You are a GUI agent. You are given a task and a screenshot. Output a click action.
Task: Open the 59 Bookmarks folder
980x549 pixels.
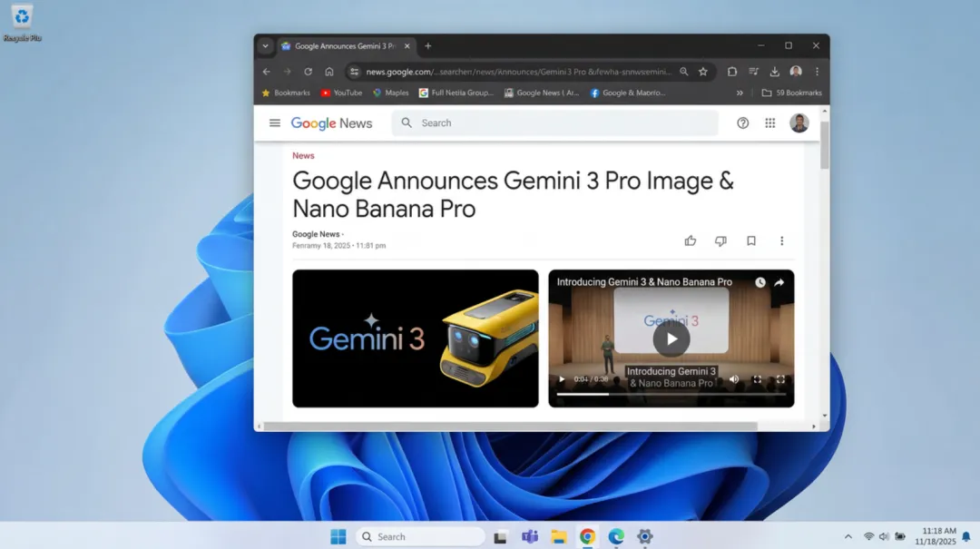point(792,93)
